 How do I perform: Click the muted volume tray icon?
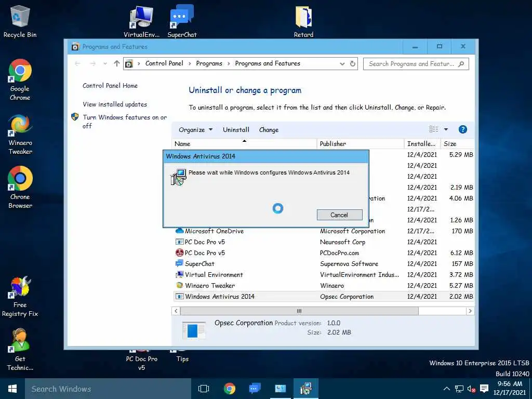pos(471,389)
